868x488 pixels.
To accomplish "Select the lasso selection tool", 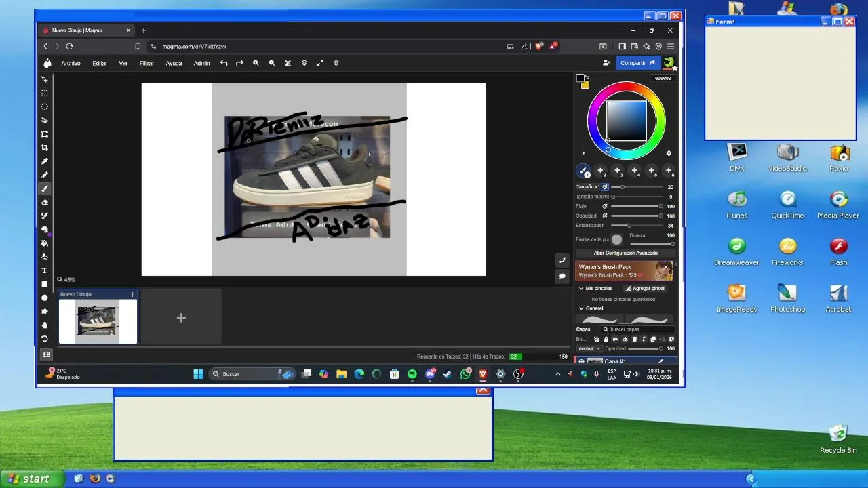I will (45, 120).
